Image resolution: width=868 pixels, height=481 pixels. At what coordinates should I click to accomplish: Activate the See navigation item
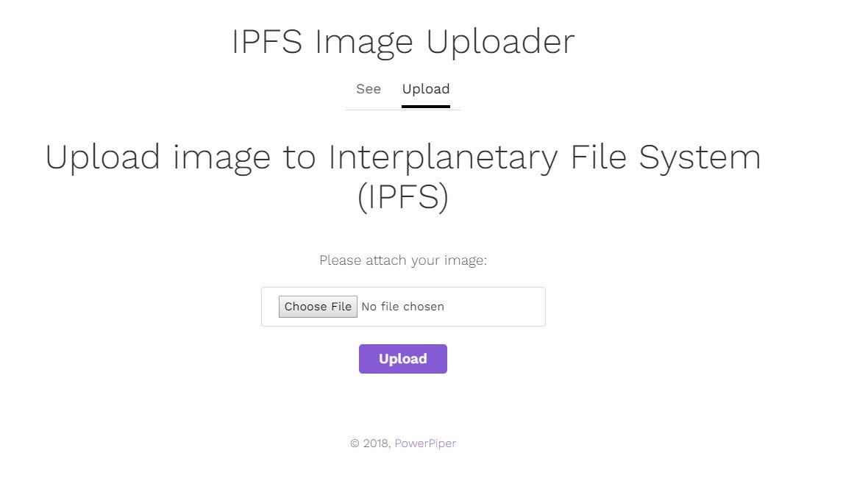click(x=368, y=89)
